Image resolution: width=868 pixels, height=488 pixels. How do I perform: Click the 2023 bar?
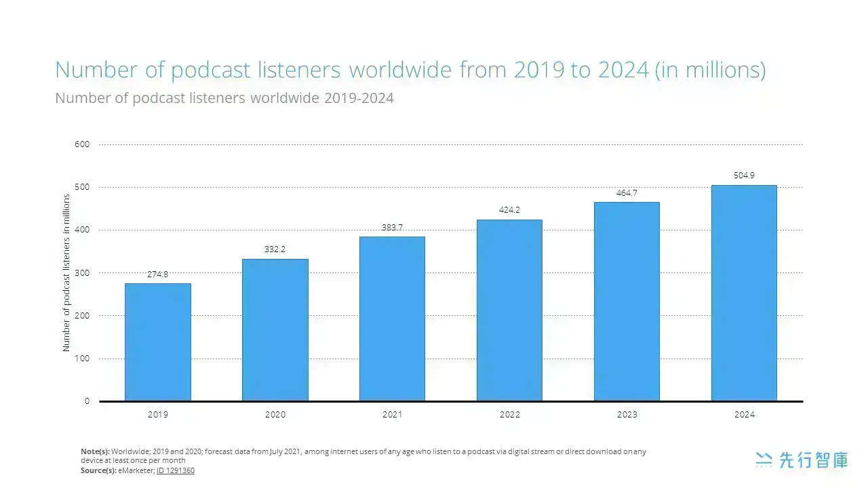tap(627, 302)
